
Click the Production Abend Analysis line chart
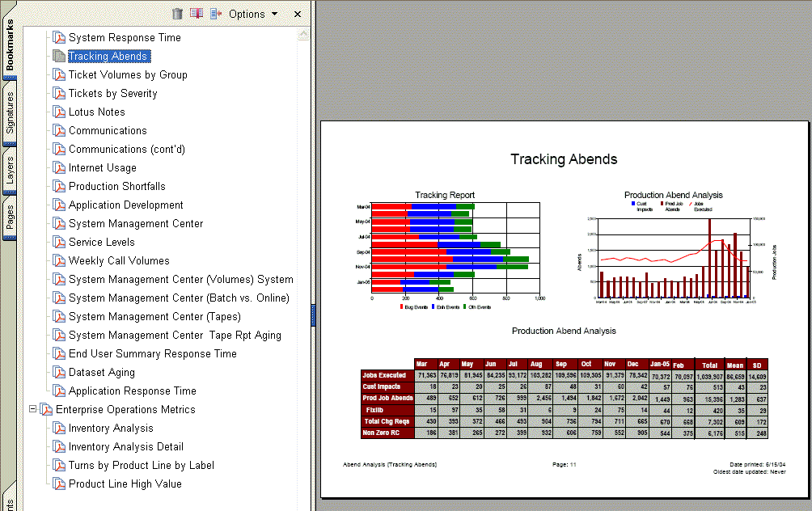click(675, 259)
